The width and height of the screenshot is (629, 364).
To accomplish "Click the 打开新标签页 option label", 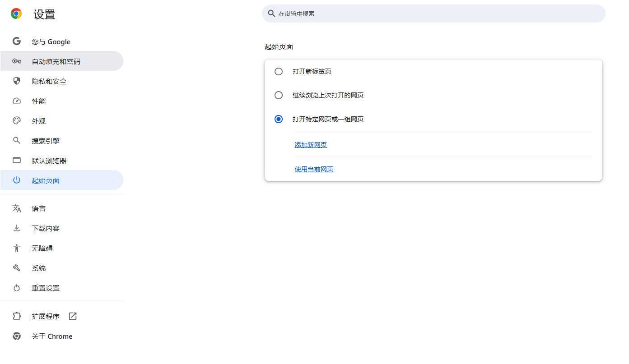I will (x=312, y=71).
